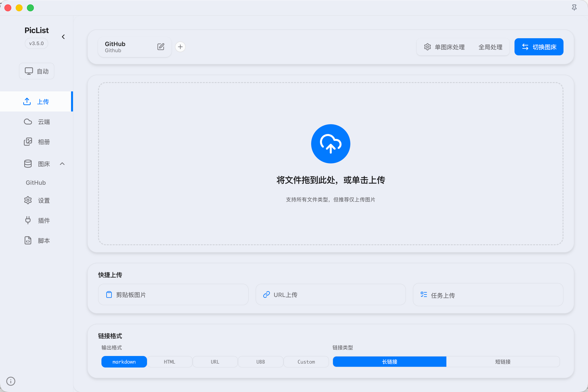
Task: Add a new config with the plus button
Action: [180, 47]
